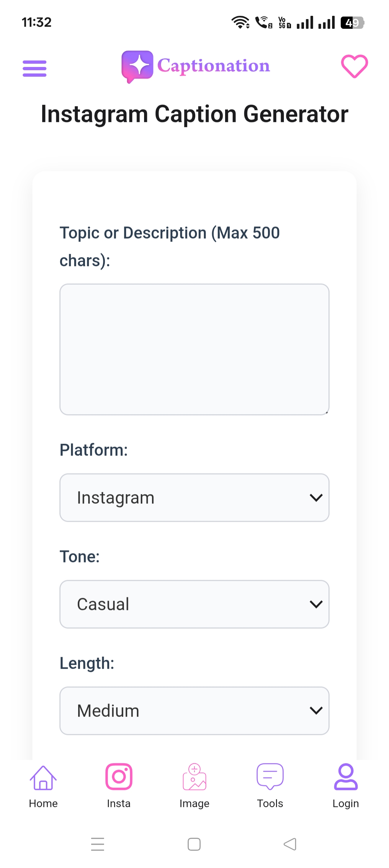Open the Tone dropdown showing Casual

point(194,604)
